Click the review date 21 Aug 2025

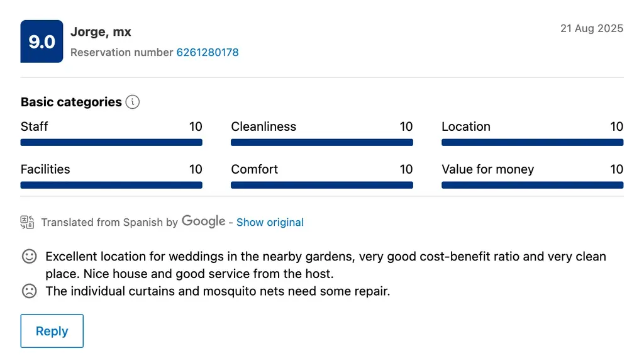coord(591,28)
